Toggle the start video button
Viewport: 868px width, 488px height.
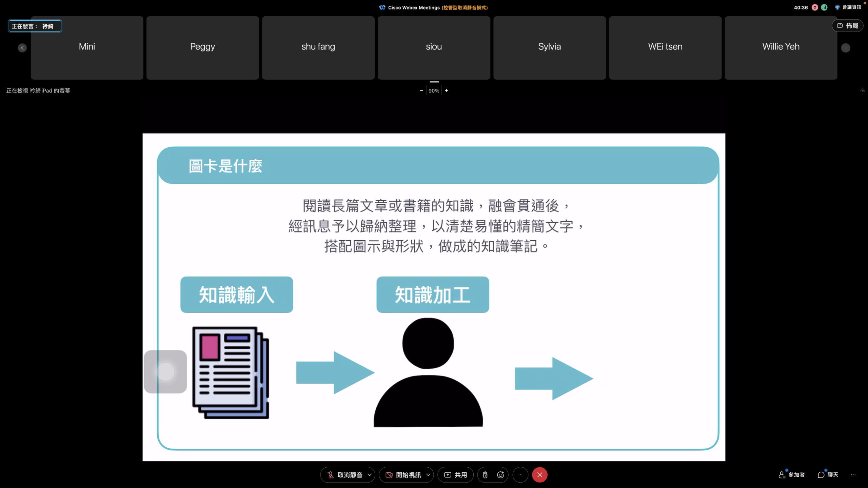[x=403, y=475]
